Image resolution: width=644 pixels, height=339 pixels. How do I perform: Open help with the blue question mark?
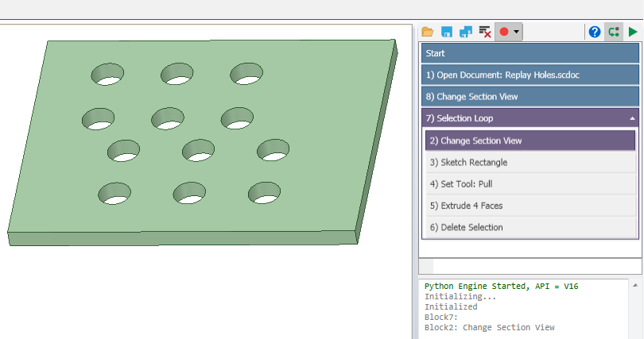click(594, 32)
